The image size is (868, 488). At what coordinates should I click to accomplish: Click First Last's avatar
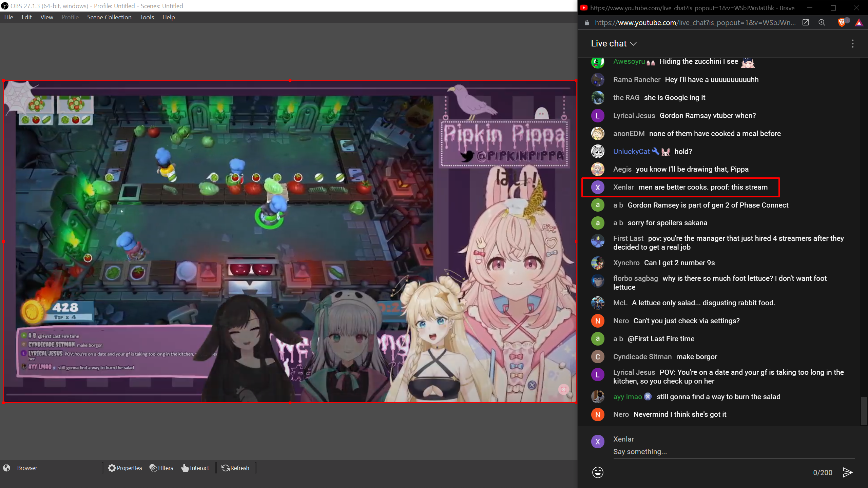[x=598, y=241]
